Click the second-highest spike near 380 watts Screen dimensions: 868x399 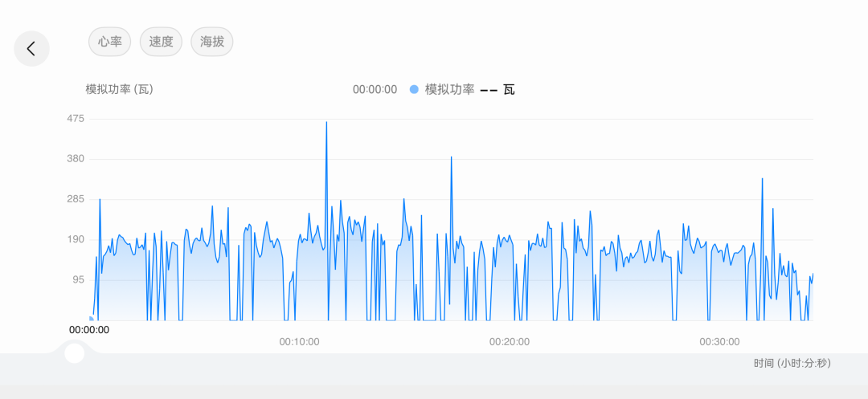tap(451, 158)
